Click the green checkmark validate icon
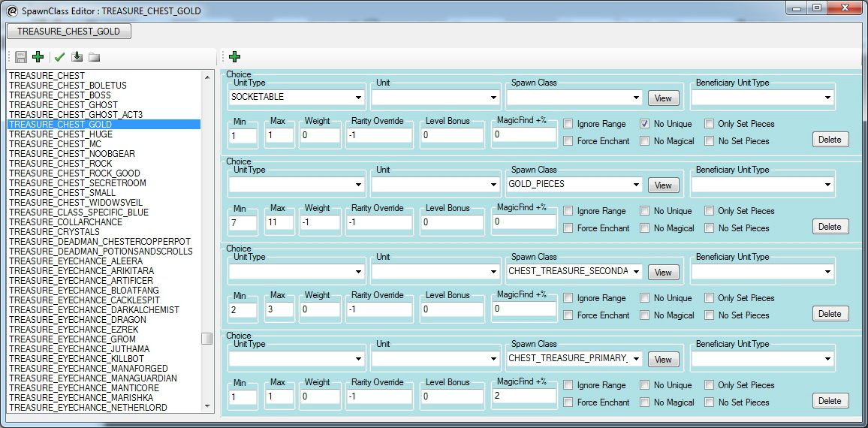 pyautogui.click(x=60, y=56)
